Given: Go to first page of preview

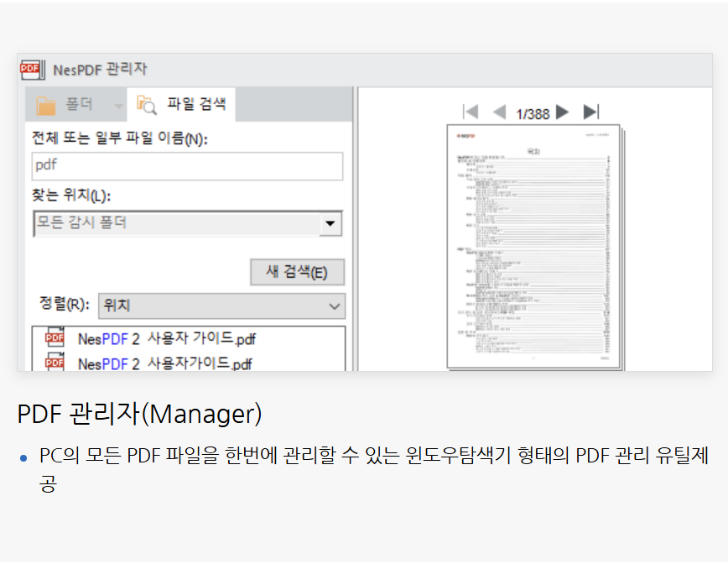Looking at the screenshot, I should click(x=471, y=112).
